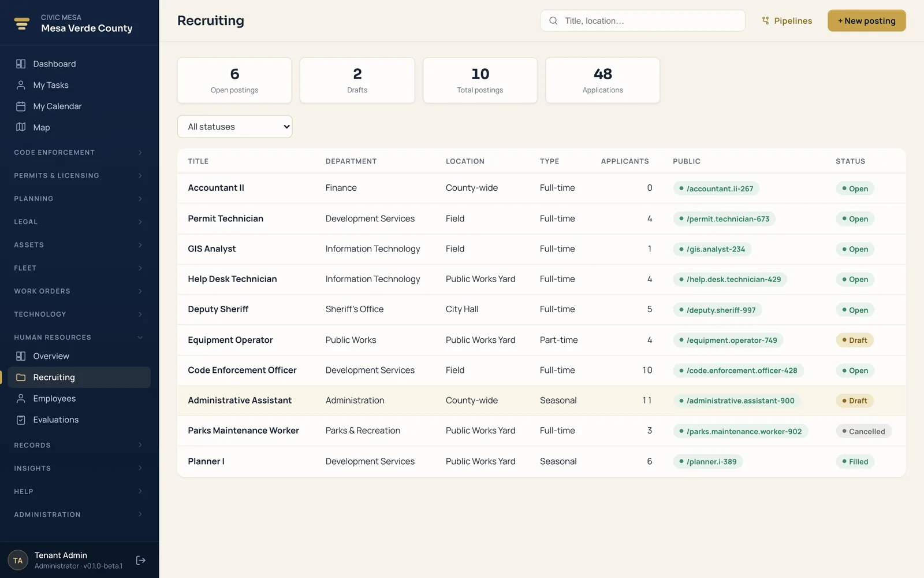
Task: Click the New posting button
Action: pyautogui.click(x=866, y=21)
